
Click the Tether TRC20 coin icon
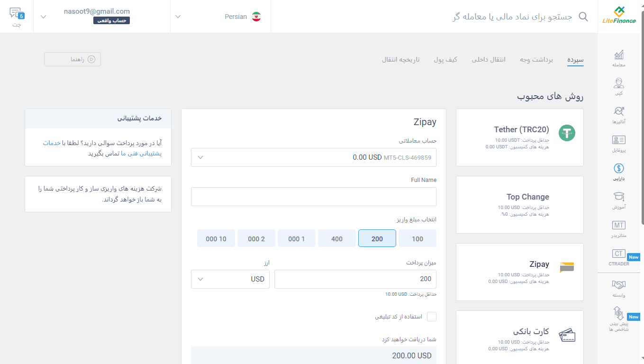click(567, 133)
